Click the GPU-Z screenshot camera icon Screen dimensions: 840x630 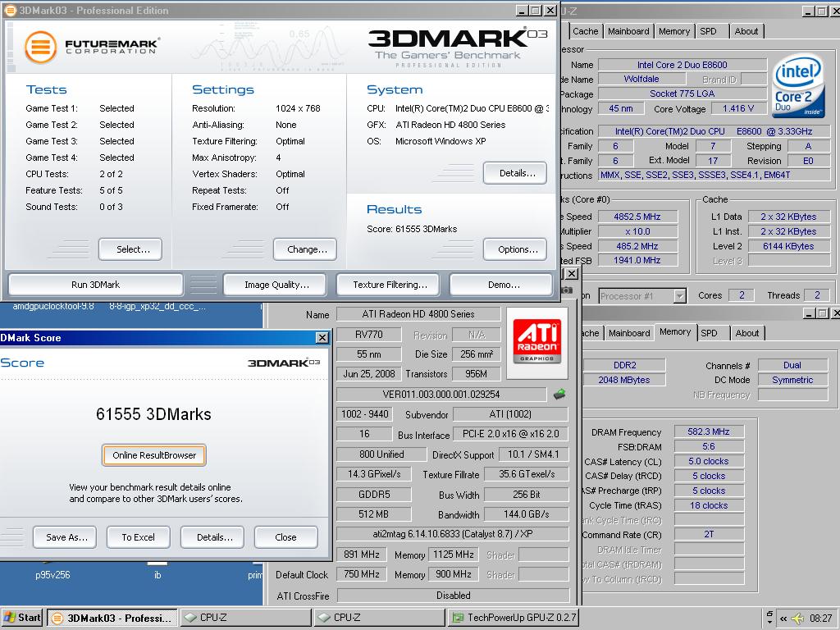(566, 290)
